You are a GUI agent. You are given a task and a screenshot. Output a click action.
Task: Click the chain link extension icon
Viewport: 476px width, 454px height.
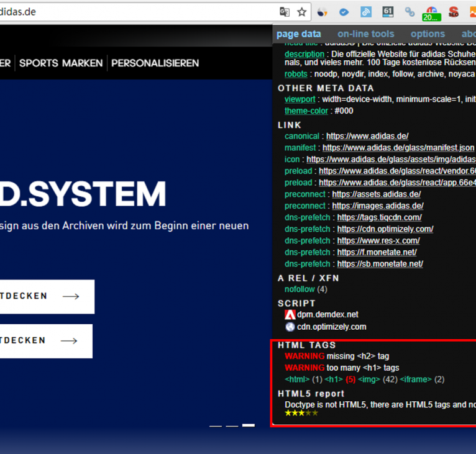coord(410,12)
